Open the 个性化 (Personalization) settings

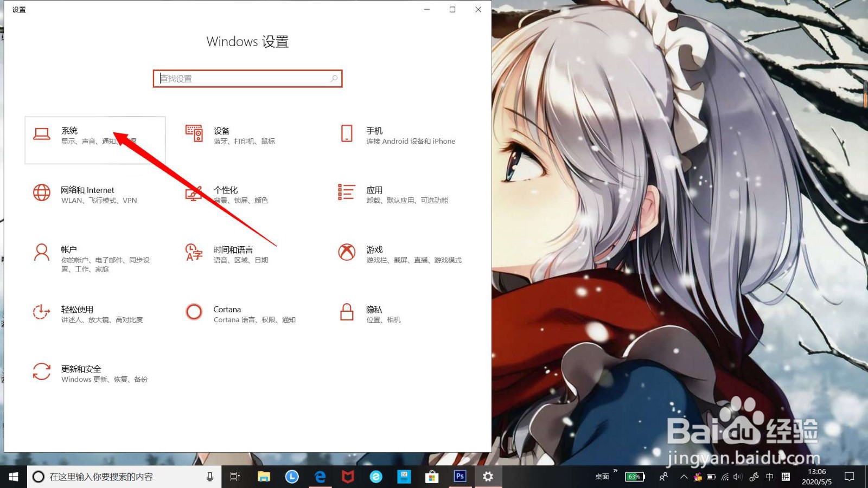tap(226, 195)
